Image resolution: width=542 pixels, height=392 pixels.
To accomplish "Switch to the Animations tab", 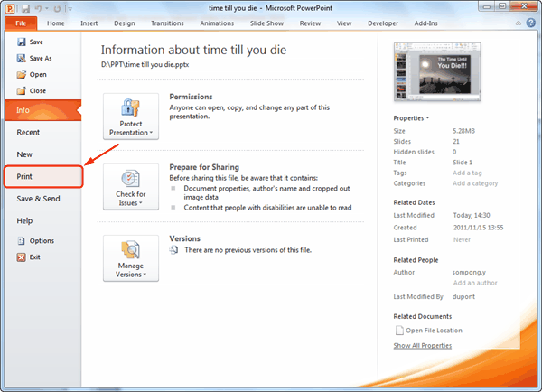I will [217, 23].
